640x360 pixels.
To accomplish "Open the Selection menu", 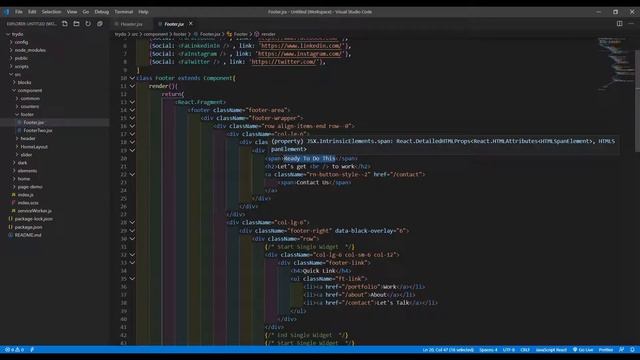I will click(x=51, y=12).
